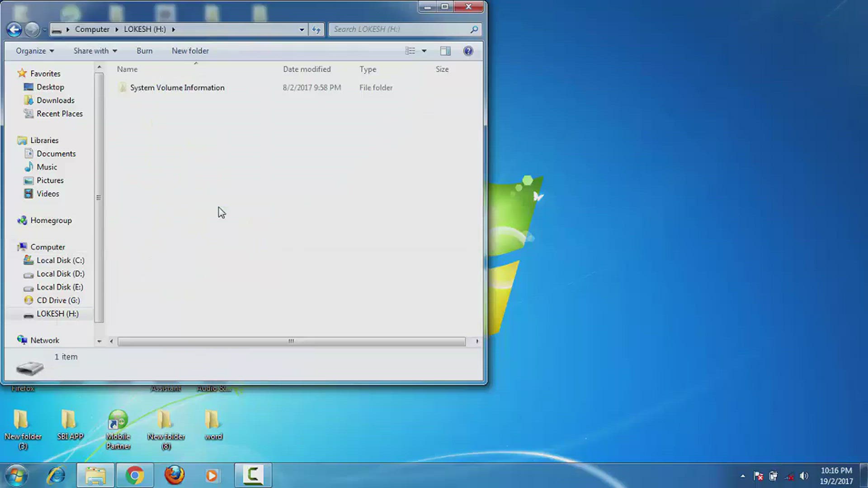Launch Google Chrome from the taskbar

pyautogui.click(x=135, y=475)
